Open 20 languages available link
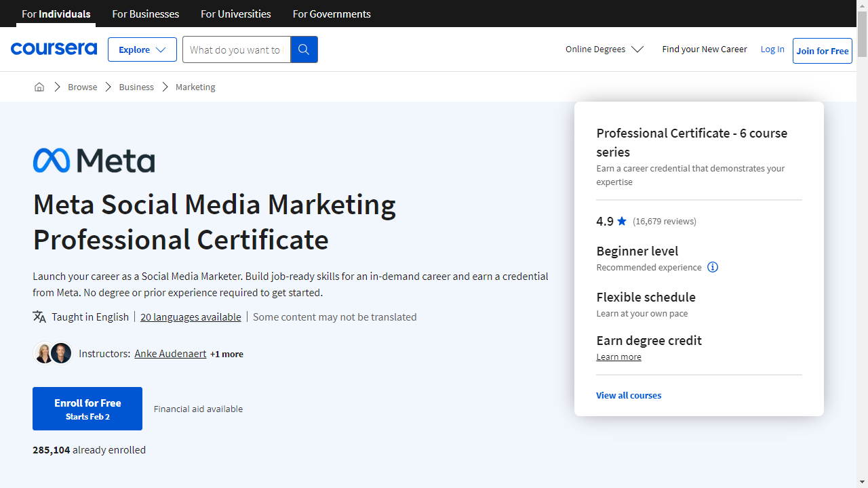The height and width of the screenshot is (488, 868). point(191,317)
